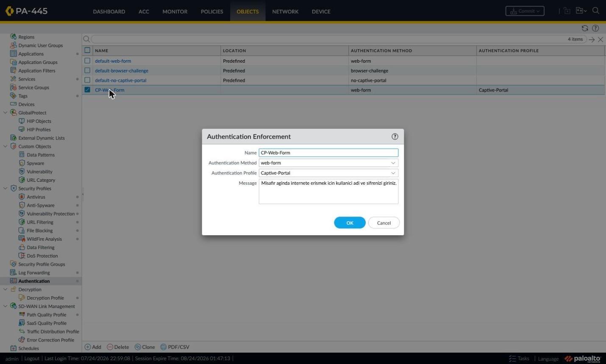Screen dimensions: 606x364
Task: Click the Dynamic User Groups icon
Action: [x=14, y=45]
